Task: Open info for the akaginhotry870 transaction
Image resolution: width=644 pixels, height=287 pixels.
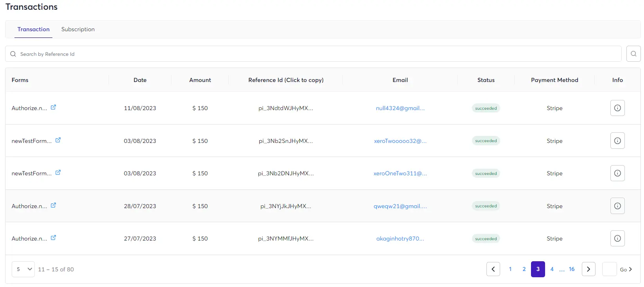Action: click(617, 239)
